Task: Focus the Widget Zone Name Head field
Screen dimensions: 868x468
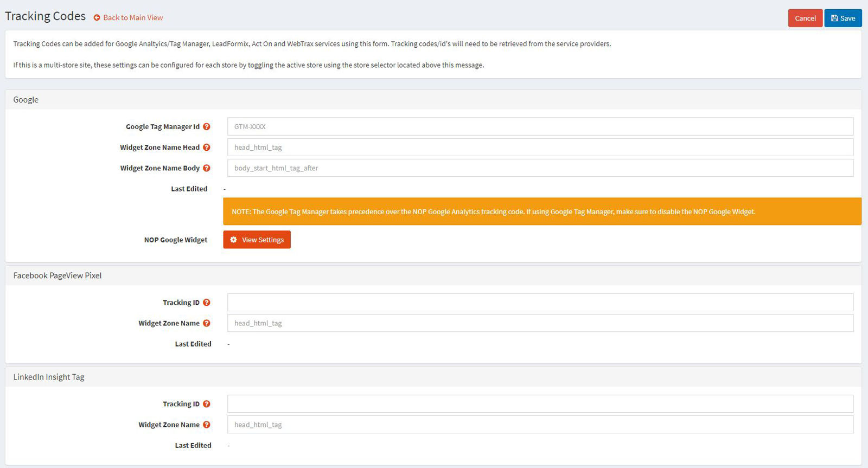Action: [540, 147]
